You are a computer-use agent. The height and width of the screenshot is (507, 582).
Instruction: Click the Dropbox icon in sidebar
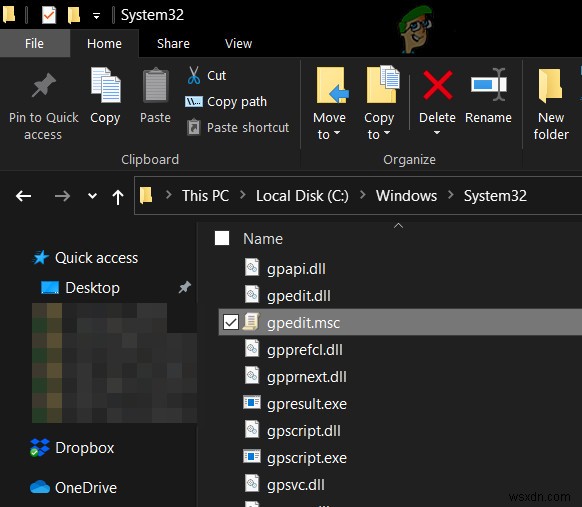tap(40, 448)
